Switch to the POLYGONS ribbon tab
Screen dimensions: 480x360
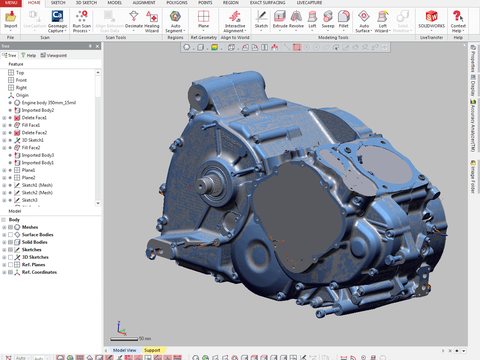177,3
